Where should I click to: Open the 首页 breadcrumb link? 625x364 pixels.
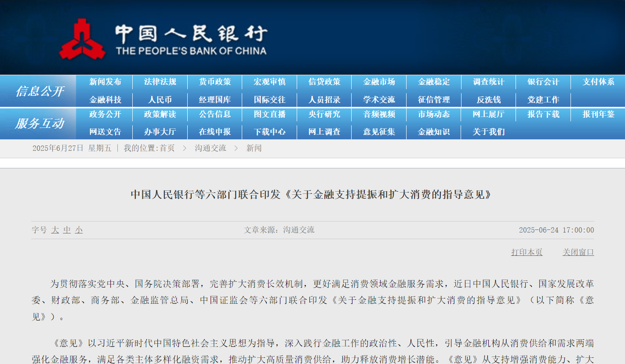(167, 148)
